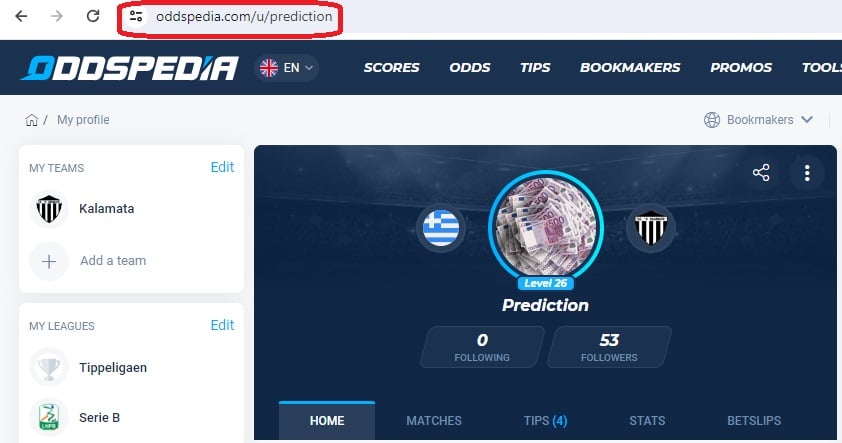The width and height of the screenshot is (842, 443).
Task: Click the Kalamata crest badge beside avatar
Action: coord(651,228)
